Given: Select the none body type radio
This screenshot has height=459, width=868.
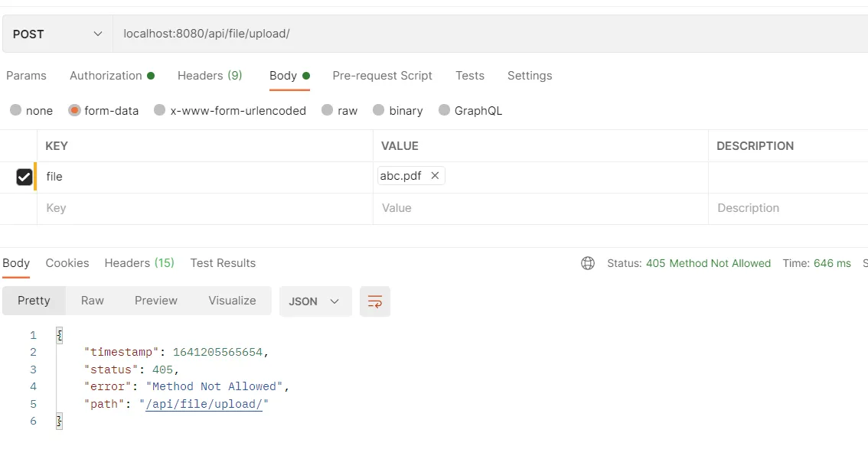Looking at the screenshot, I should 16,110.
